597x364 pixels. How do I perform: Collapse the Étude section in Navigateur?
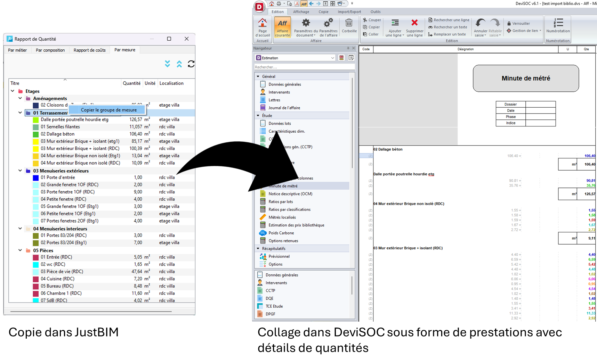pyautogui.click(x=258, y=116)
